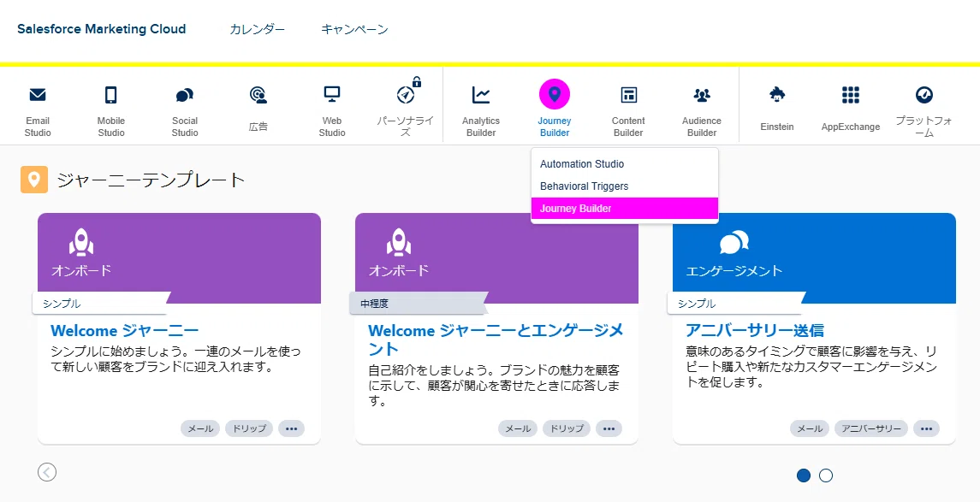Click the Journey Builder pin icon
The height and width of the screenshot is (502, 980).
[555, 95]
